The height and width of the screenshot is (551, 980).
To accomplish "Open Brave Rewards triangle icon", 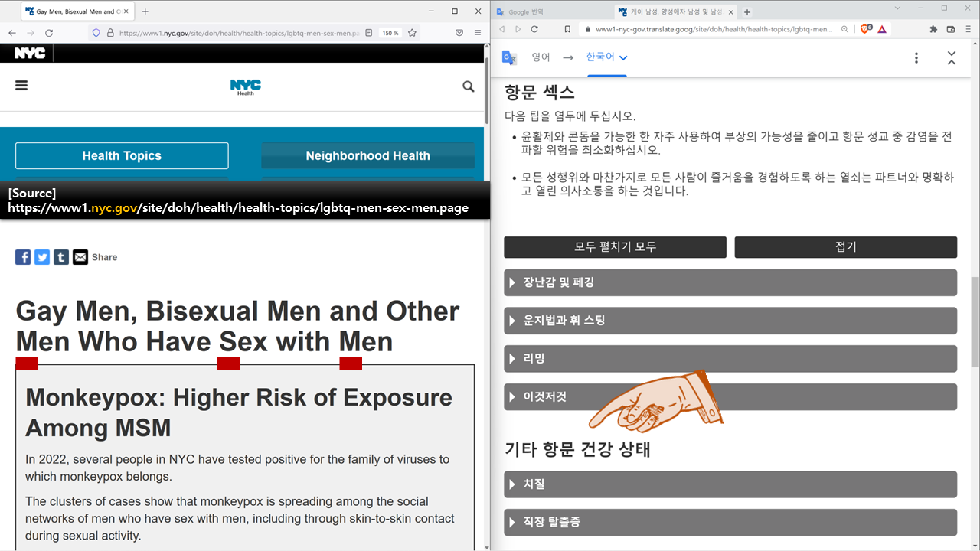I will pos(882,29).
